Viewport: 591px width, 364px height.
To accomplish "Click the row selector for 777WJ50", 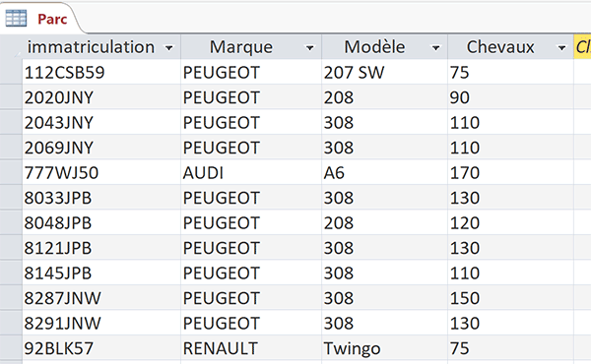I will (x=11, y=172).
